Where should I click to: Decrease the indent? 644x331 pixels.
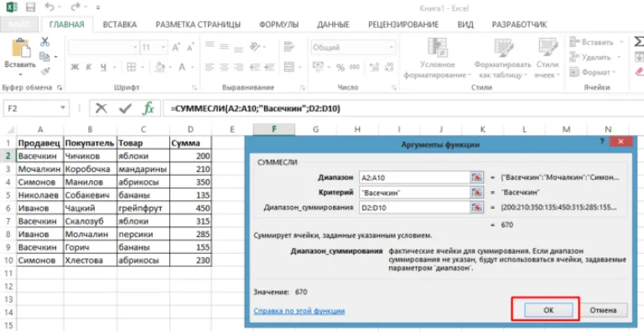(x=255, y=67)
